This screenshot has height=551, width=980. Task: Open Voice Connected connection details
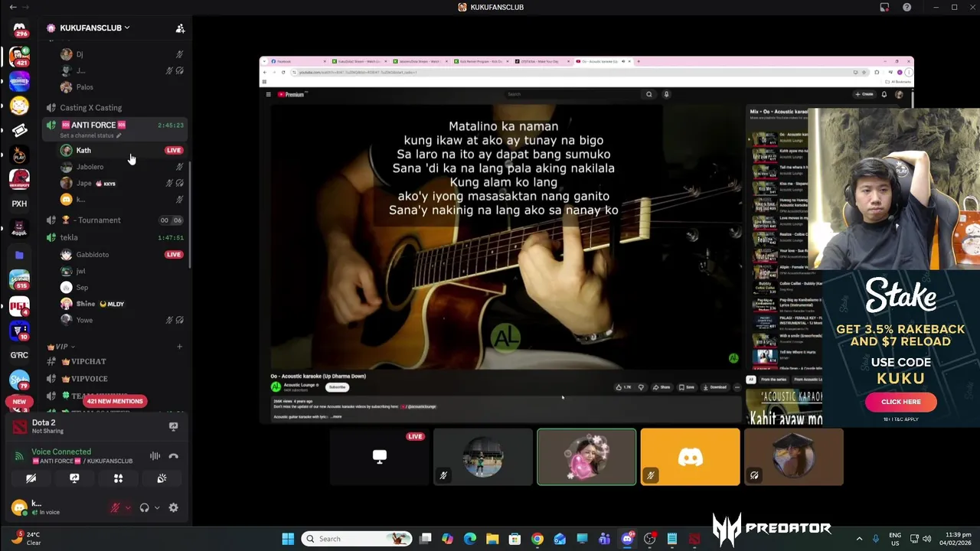(x=61, y=452)
